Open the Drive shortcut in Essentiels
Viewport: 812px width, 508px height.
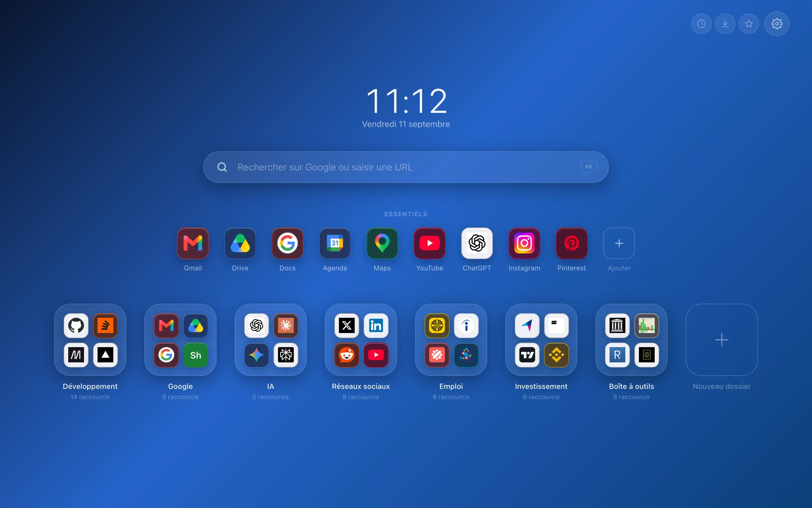(x=240, y=243)
